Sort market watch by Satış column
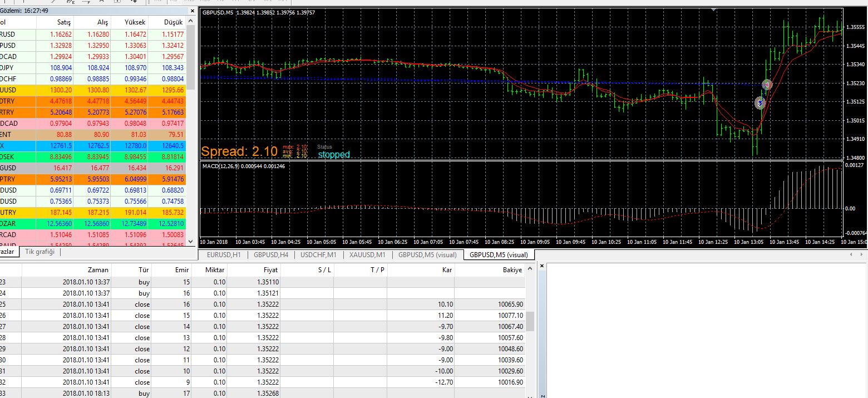This screenshot has height=398, width=868. 64,22
